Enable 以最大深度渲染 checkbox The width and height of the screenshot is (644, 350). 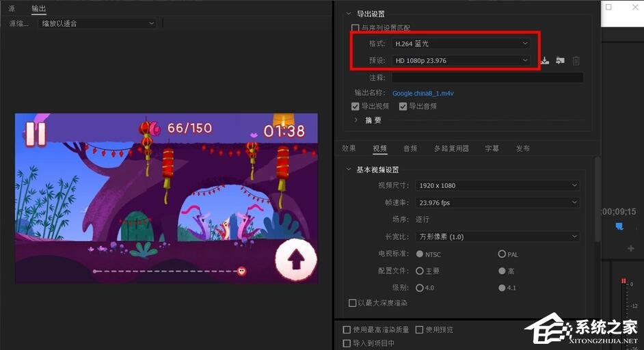[352, 303]
